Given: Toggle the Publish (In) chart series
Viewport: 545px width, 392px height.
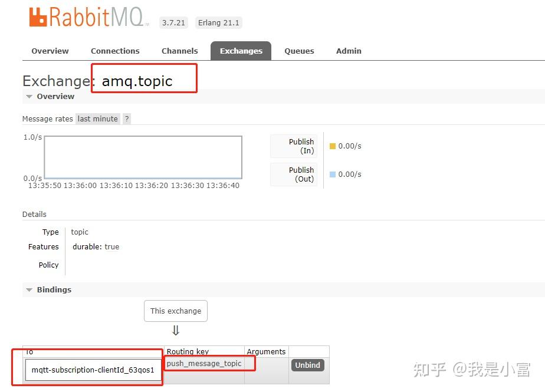Looking at the screenshot, I should coord(293,146).
